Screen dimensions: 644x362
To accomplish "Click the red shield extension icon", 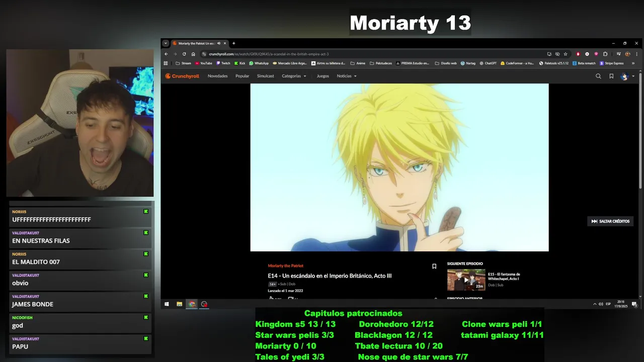I will (578, 54).
